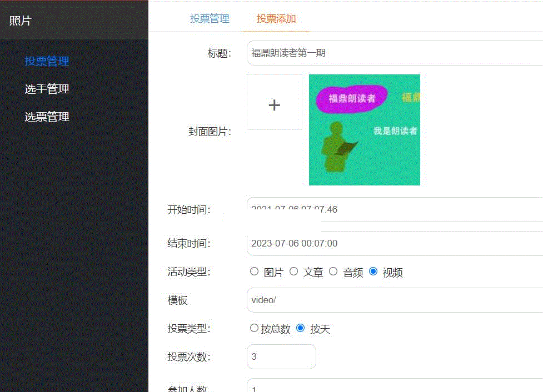Screen dimensions: 543x392
Task: Pick the 音频 activity type radio
Action: point(333,272)
